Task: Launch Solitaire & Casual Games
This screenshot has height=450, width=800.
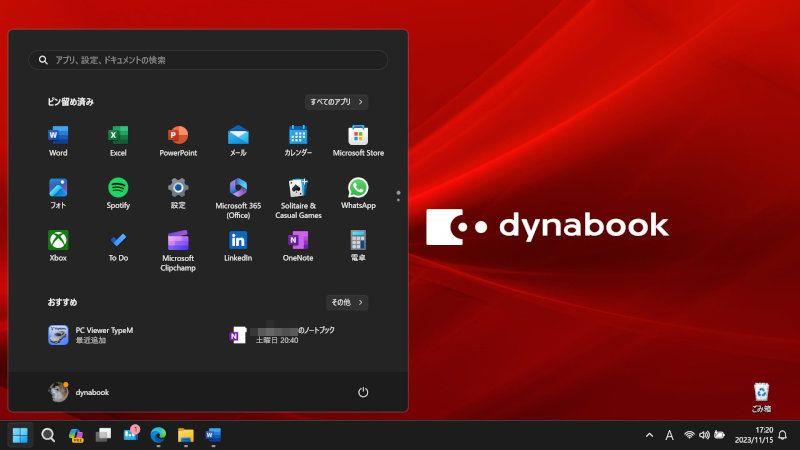Action: [x=298, y=198]
